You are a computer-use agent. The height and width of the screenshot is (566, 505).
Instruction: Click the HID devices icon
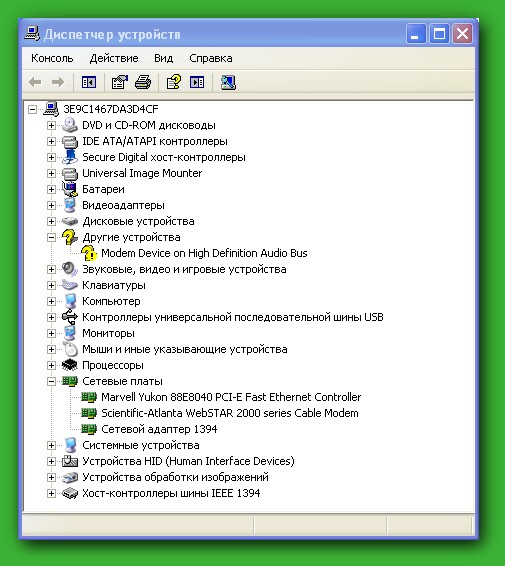click(70, 461)
